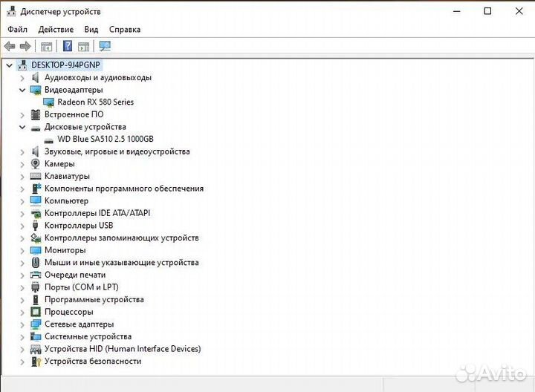Click the Клавиатуры keyboard icon
The height and width of the screenshot is (392, 535).
pos(36,176)
